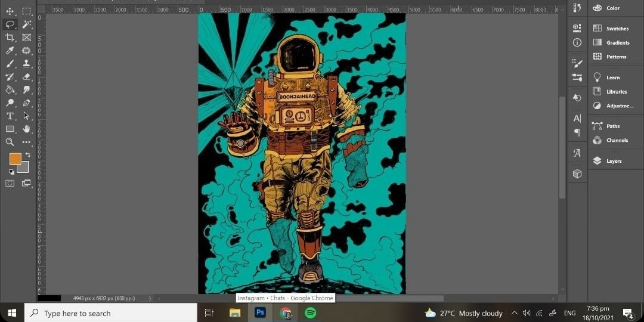Open the Brush Settings panel icon

tap(577, 63)
